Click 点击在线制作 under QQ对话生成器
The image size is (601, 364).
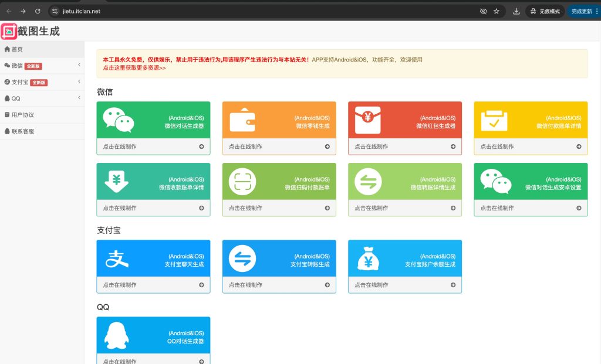120,361
